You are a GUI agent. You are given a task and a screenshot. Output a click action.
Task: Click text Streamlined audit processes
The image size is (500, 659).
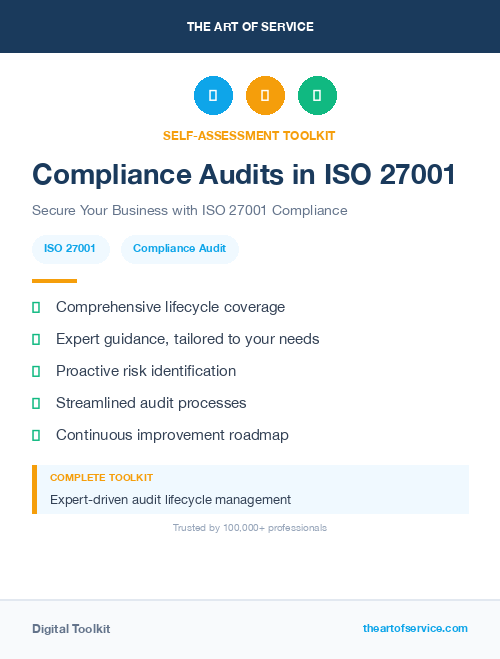pyautogui.click(x=151, y=403)
